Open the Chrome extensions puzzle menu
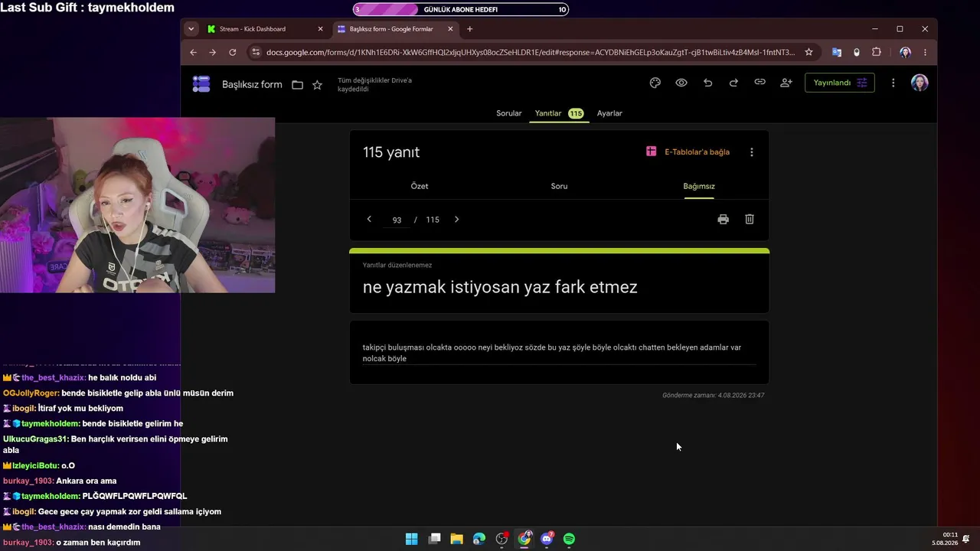Image resolution: width=980 pixels, height=551 pixels. click(x=877, y=52)
